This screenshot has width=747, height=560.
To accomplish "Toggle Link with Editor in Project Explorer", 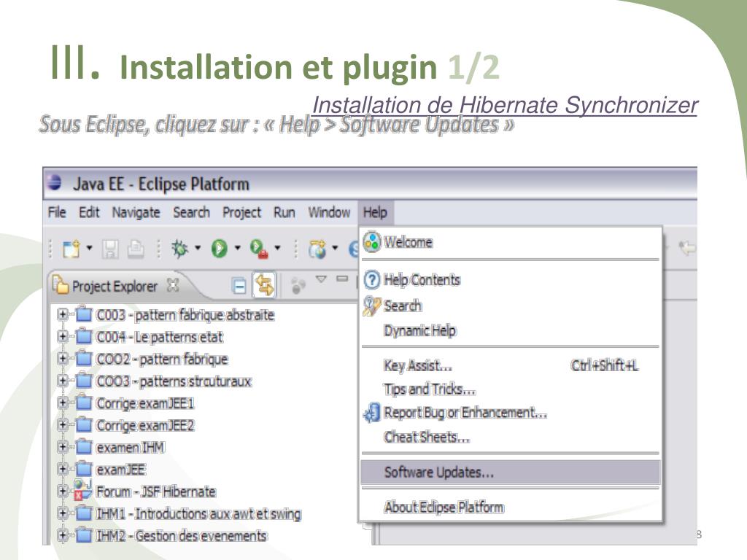I will tap(264, 285).
